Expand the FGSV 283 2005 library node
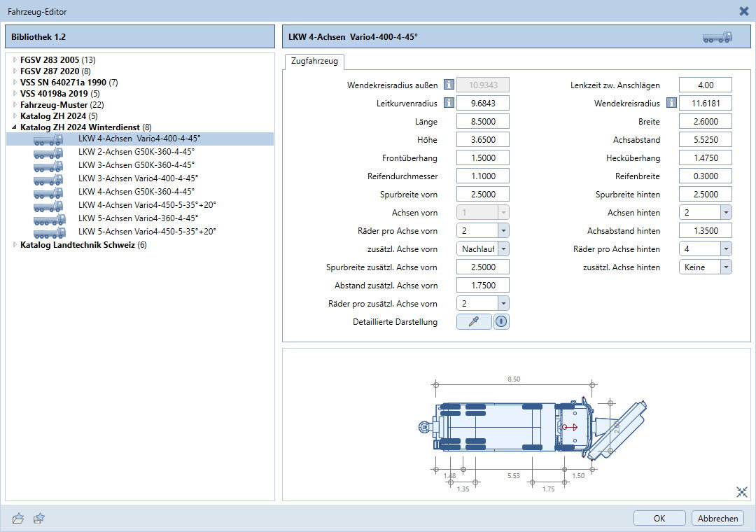 tap(15, 60)
